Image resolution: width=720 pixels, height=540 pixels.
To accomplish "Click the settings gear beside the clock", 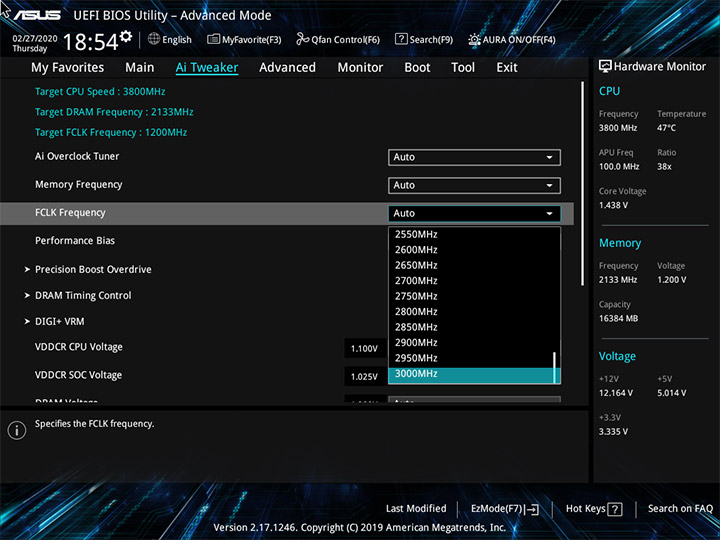I will tap(125, 36).
